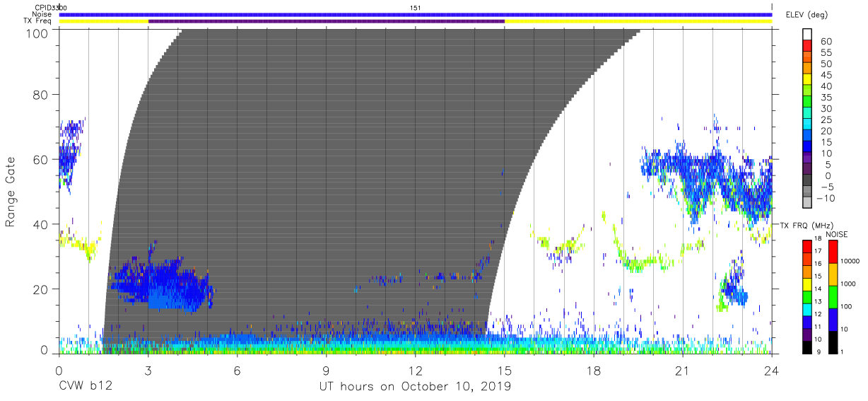
Task: Pick the cyan swatch in TX FRQ colorbar
Action: tap(808, 308)
